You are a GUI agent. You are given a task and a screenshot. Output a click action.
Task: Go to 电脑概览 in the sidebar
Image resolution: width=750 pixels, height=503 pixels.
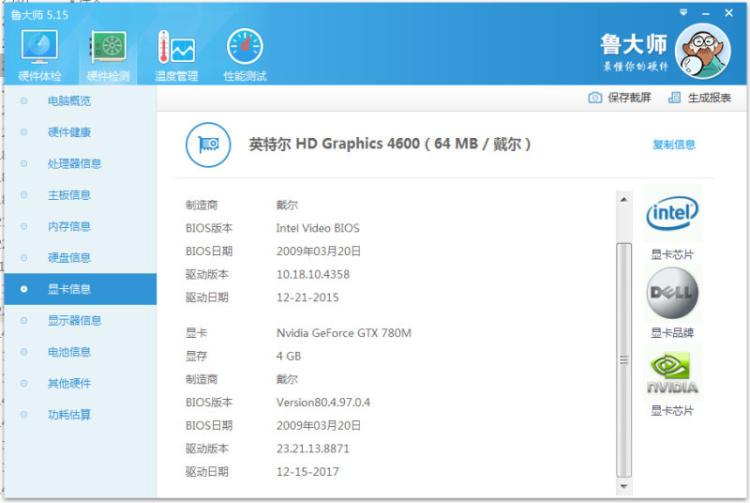pyautogui.click(x=80, y=101)
